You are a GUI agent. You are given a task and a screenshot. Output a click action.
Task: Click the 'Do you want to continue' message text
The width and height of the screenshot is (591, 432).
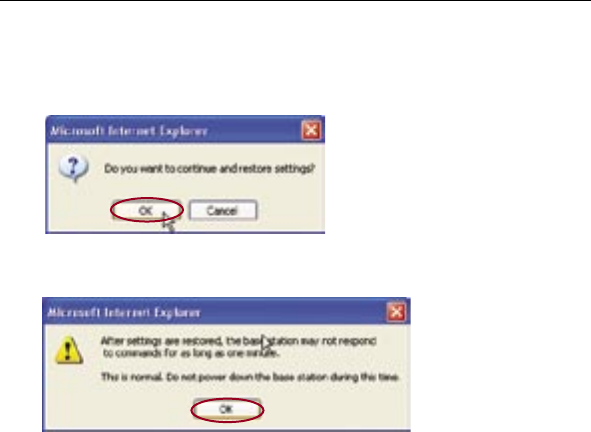point(209,169)
